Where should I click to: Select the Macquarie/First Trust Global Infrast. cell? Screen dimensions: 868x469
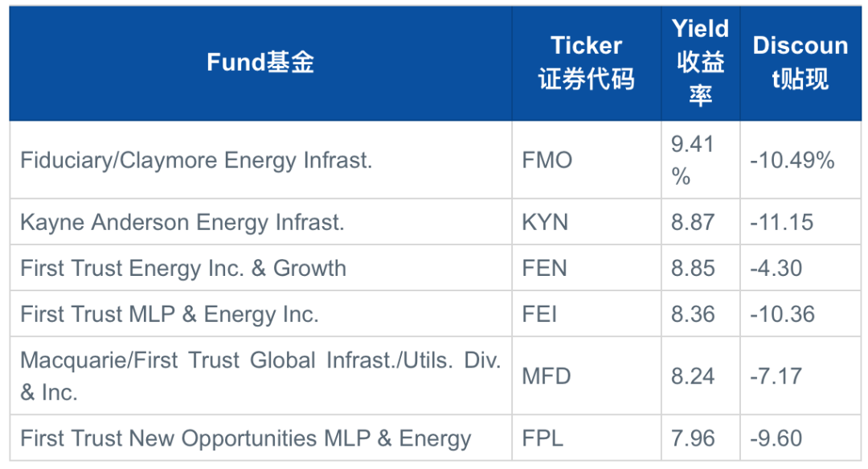pos(260,376)
